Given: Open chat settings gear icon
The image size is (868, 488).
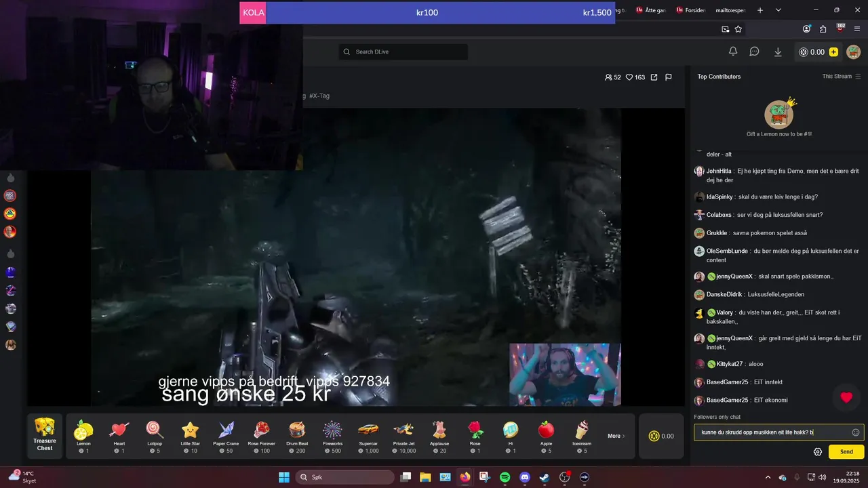Looking at the screenshot, I should click(818, 452).
